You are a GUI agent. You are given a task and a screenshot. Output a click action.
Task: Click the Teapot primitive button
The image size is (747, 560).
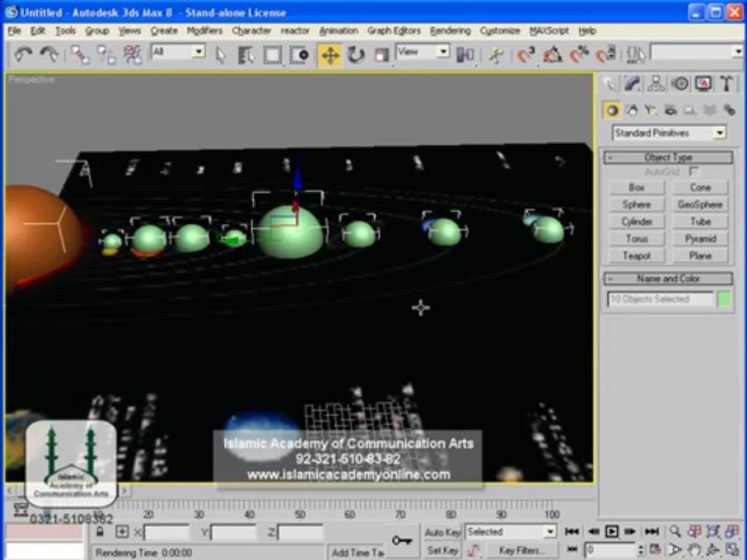coord(637,256)
